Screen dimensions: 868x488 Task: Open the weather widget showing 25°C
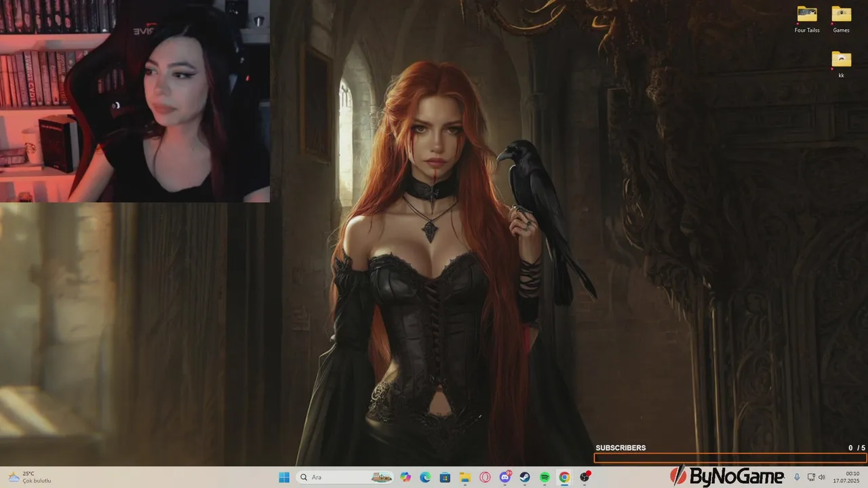(x=29, y=477)
